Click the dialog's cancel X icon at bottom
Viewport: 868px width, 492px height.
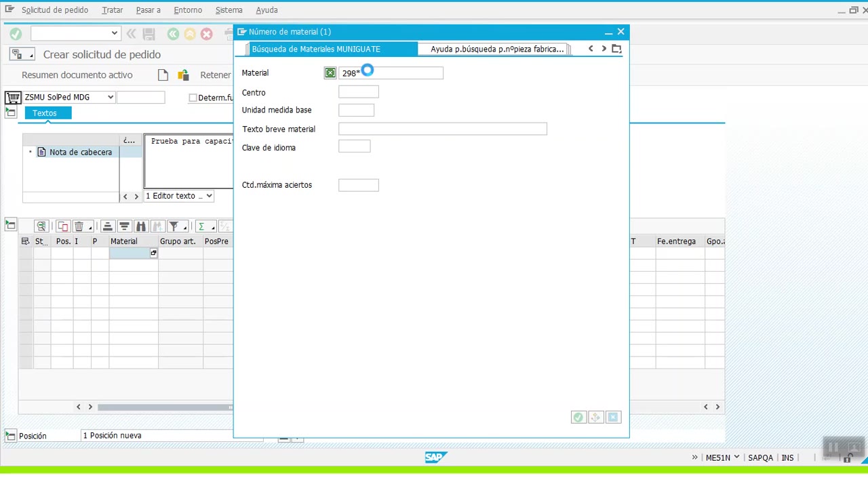[613, 417]
